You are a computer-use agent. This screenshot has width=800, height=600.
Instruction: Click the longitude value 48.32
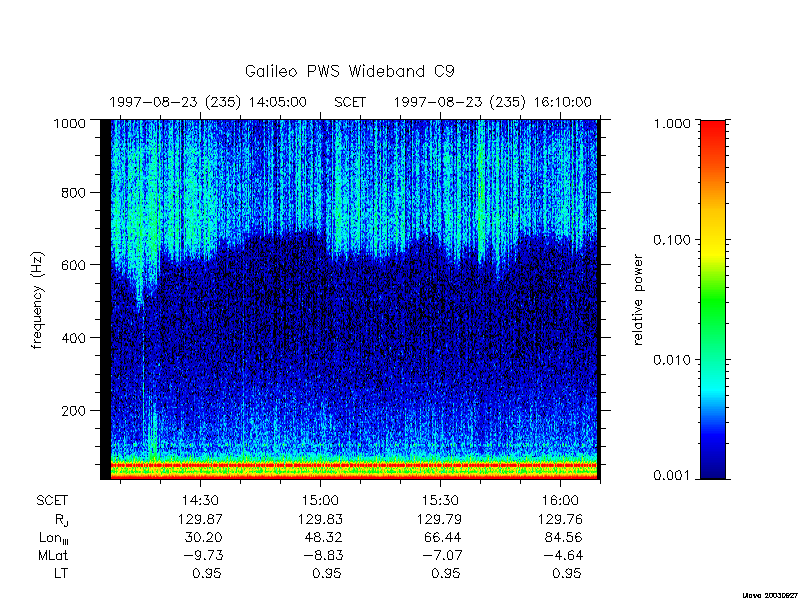click(x=323, y=537)
